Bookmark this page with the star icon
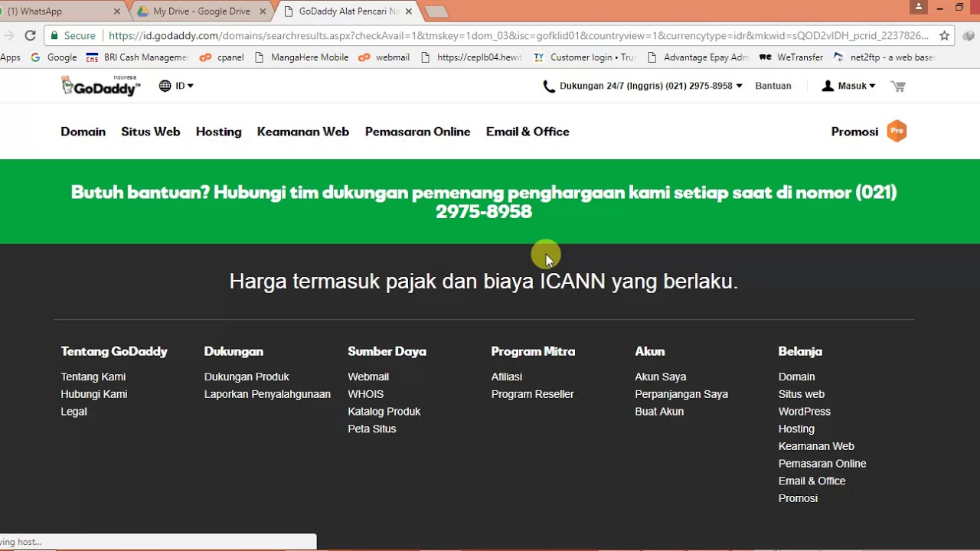Image resolution: width=980 pixels, height=551 pixels. point(945,35)
